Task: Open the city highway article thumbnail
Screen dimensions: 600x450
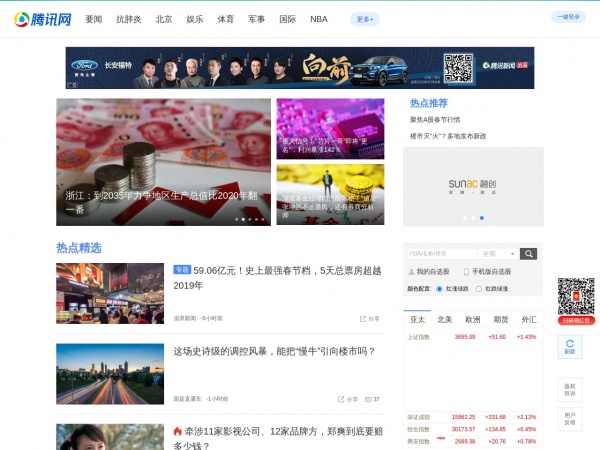Action: [110, 374]
